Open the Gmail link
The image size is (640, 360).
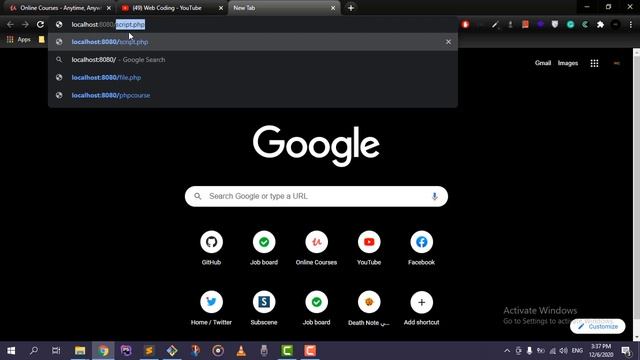(x=543, y=63)
